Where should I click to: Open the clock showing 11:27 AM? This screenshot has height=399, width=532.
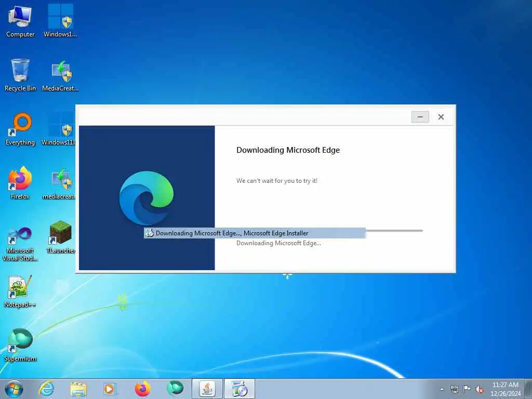point(506,389)
